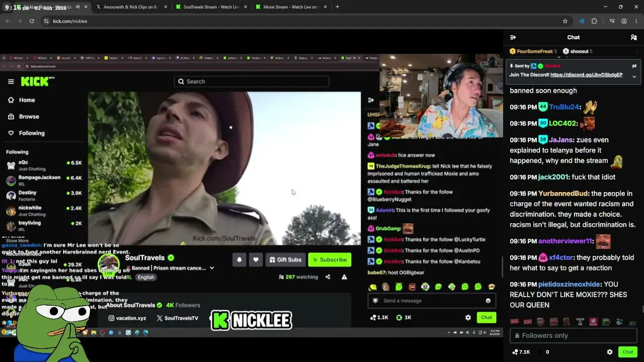Hide the pinned KickBot message
Screen dimensions: 644x362
tap(634, 66)
